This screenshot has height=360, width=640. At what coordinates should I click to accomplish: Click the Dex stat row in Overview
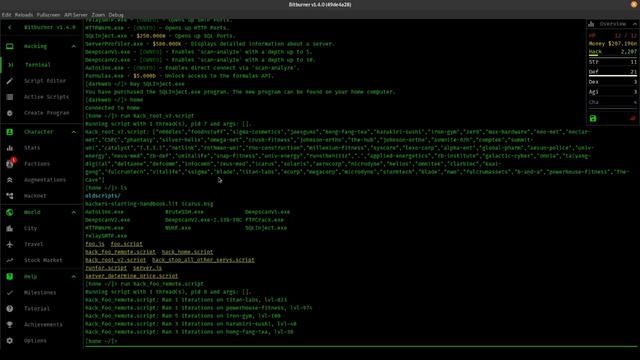613,82
